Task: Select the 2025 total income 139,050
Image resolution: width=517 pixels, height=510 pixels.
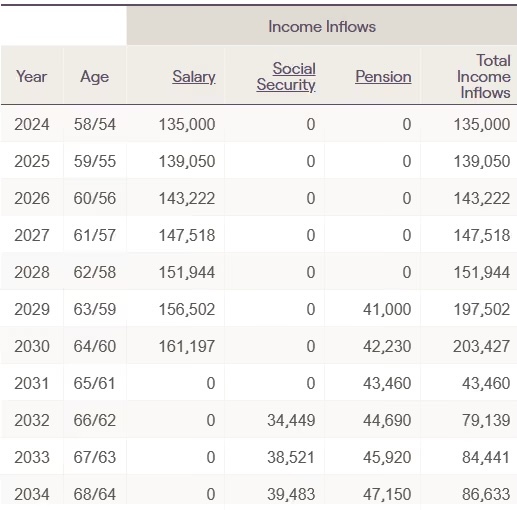Action: click(x=482, y=161)
